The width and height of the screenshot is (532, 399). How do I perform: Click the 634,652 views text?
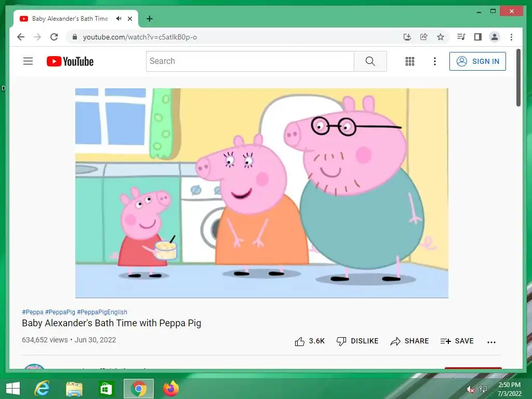[45, 340]
